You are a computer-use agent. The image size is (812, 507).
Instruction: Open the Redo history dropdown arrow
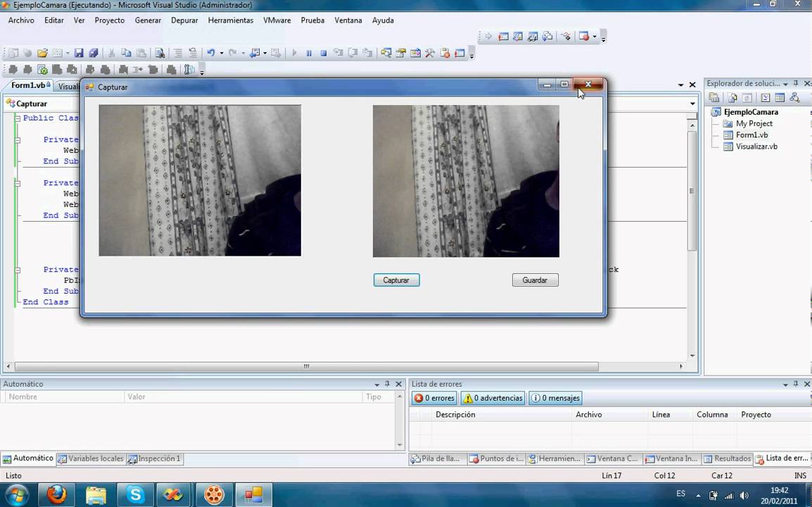(243, 53)
